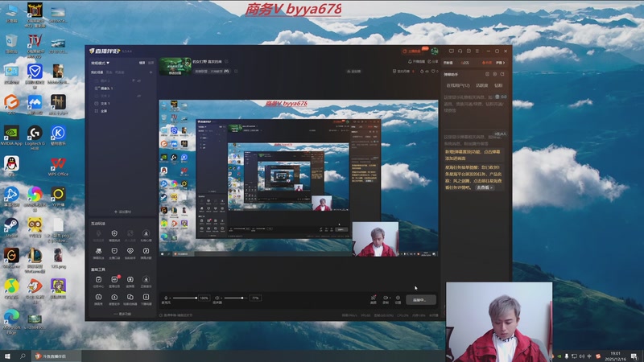Click the 100% microphone volume field
This screenshot has width=644, height=362.
coord(204,298)
